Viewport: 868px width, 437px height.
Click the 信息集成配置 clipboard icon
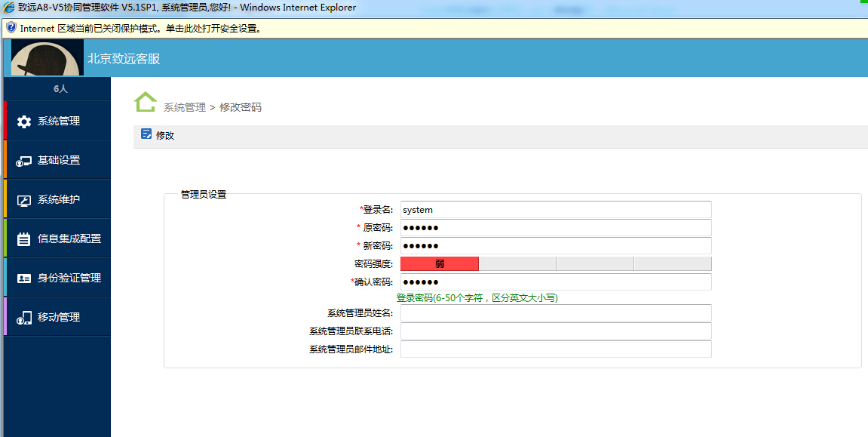coord(24,239)
